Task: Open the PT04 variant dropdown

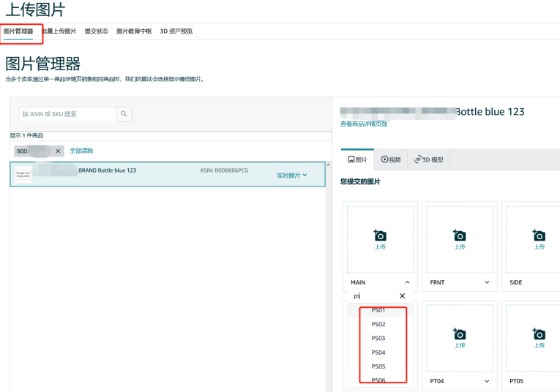Action: [x=487, y=381]
